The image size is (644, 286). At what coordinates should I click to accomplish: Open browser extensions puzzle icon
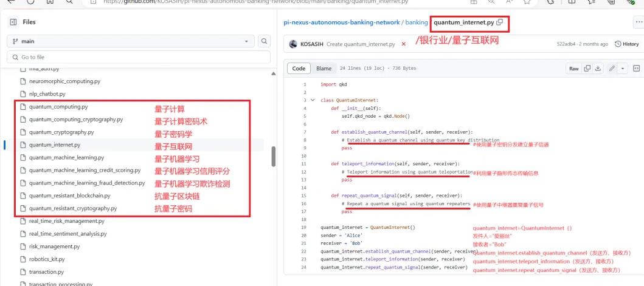(552, 2)
